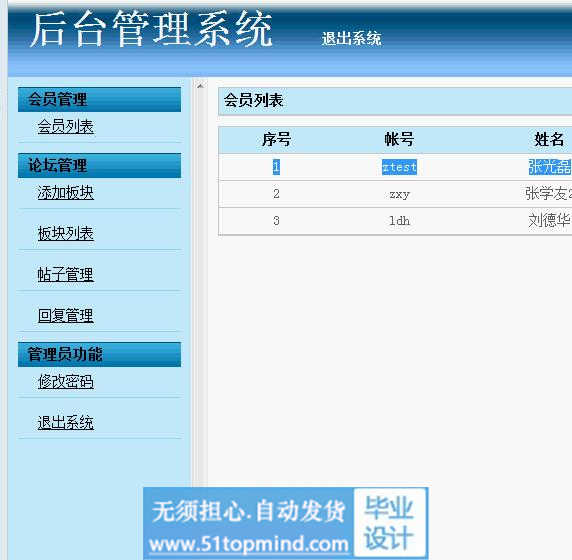Screen dimensions: 572x560
Task: Click the 帐号 column header
Action: click(x=399, y=140)
